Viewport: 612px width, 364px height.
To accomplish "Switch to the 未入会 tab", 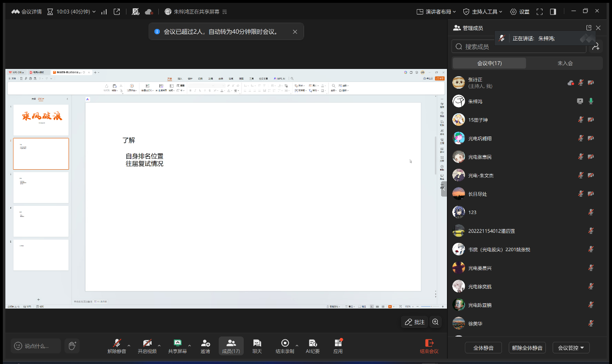I will click(x=565, y=63).
